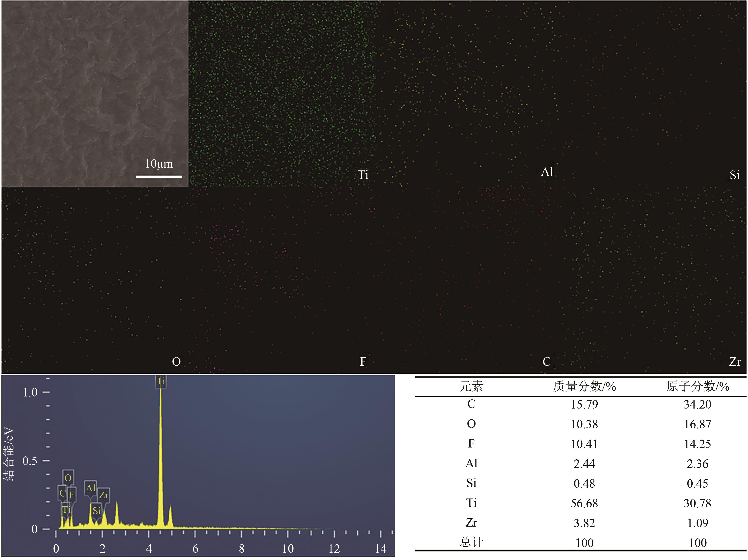Click the Ti label atop tallest peak
This screenshot has width=748, height=560.
pyautogui.click(x=161, y=381)
